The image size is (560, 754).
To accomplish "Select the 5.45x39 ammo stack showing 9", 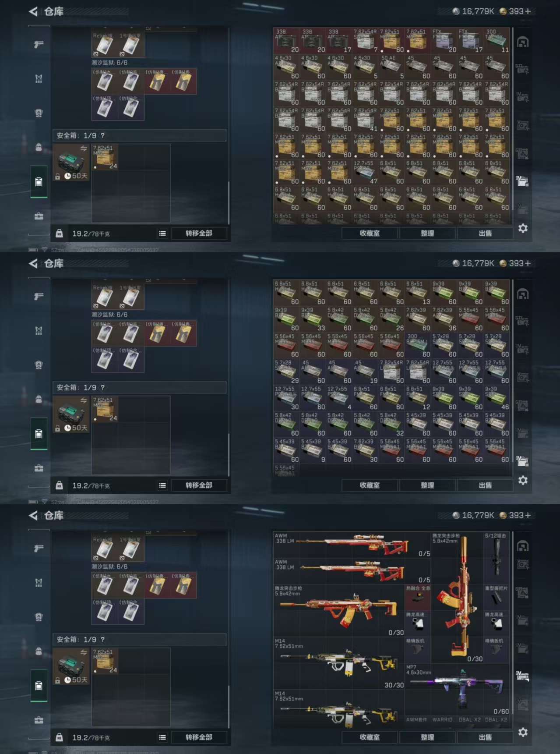I will pos(313,450).
